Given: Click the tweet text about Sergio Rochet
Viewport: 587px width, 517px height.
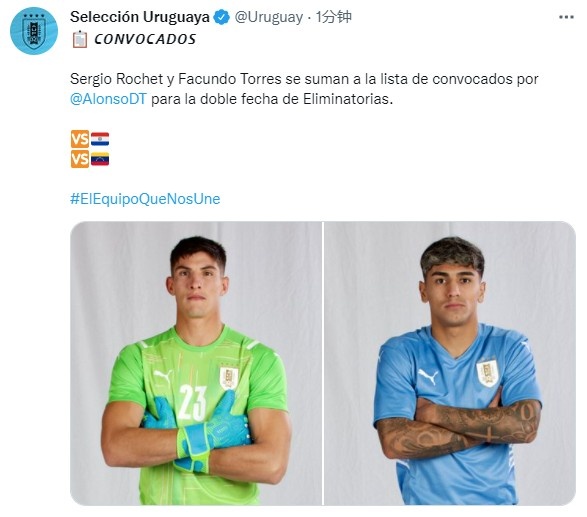Looking at the screenshot, I should click(304, 89).
